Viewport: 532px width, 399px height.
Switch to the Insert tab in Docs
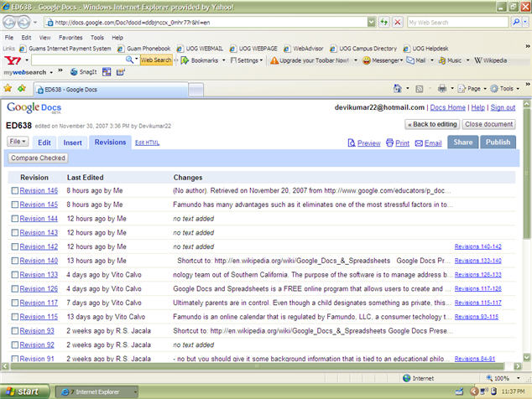pyautogui.click(x=73, y=142)
